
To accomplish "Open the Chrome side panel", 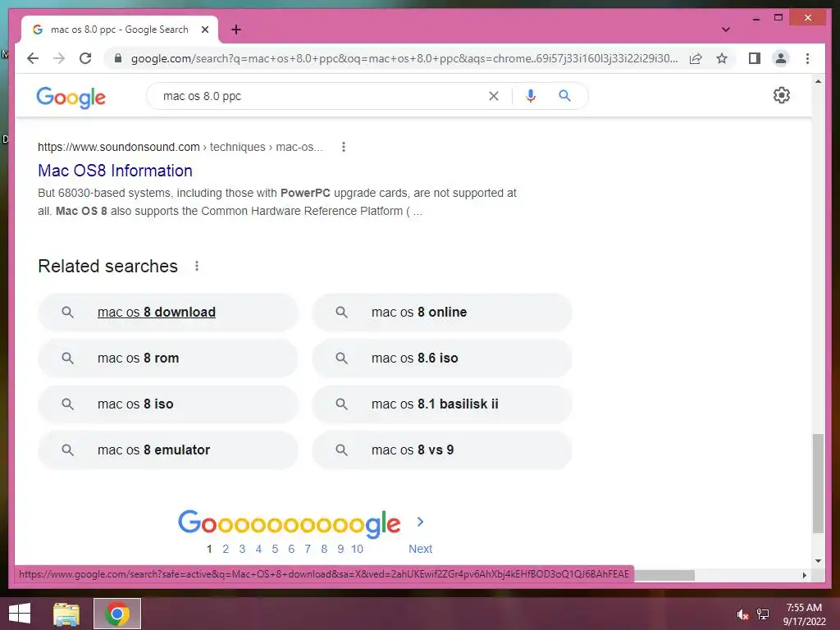I will coord(755,58).
